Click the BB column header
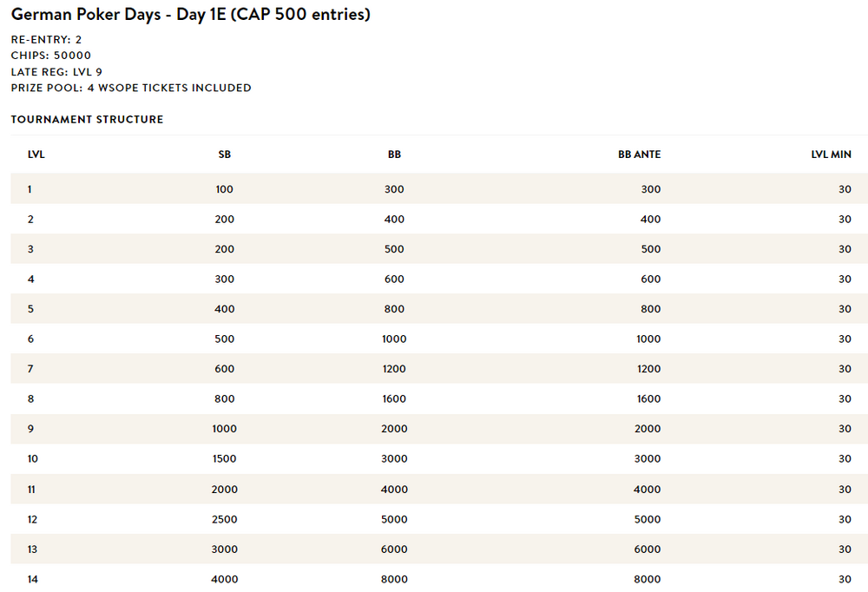The height and width of the screenshot is (592, 868). pos(394,155)
